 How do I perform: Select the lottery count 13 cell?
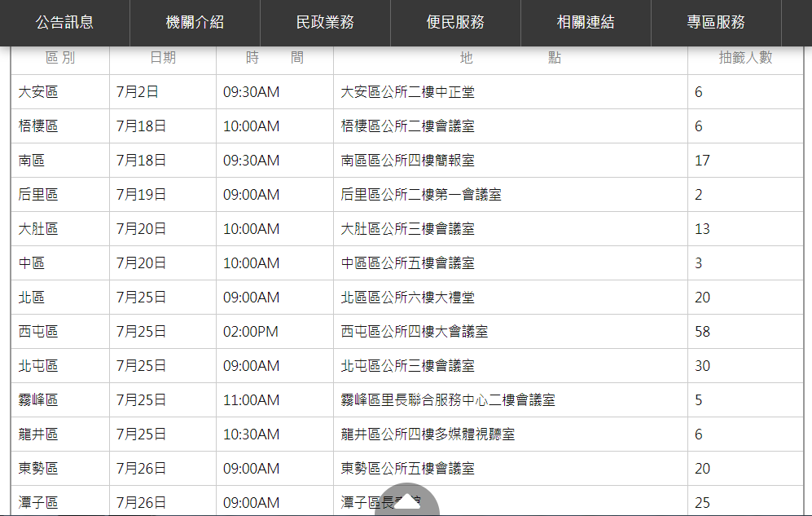pos(745,228)
